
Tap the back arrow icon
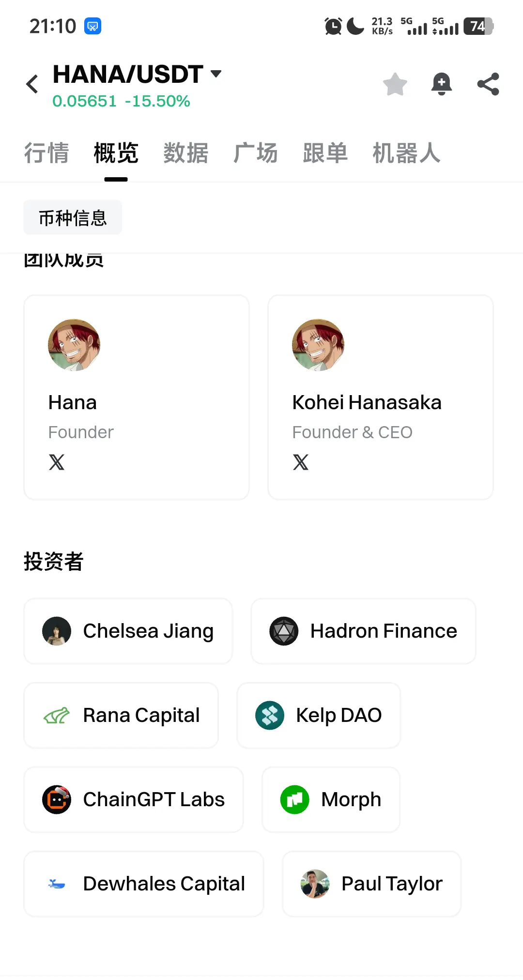pos(32,84)
